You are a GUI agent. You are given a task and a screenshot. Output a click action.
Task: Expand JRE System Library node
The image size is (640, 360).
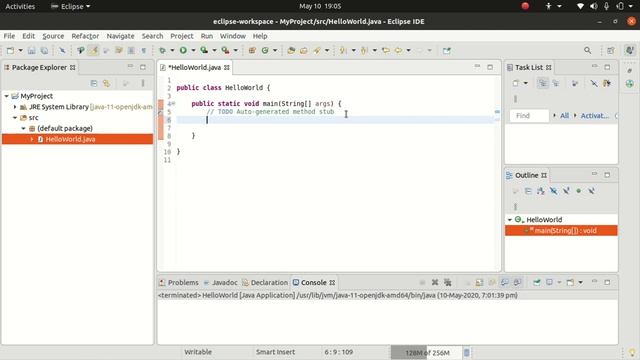pos(15,107)
